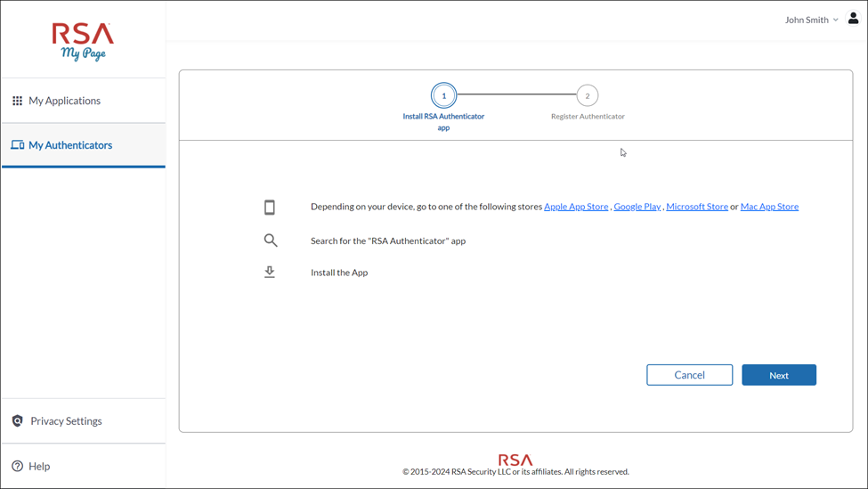The height and width of the screenshot is (489, 868).
Task: Open the Apple App Store link
Action: click(x=576, y=207)
